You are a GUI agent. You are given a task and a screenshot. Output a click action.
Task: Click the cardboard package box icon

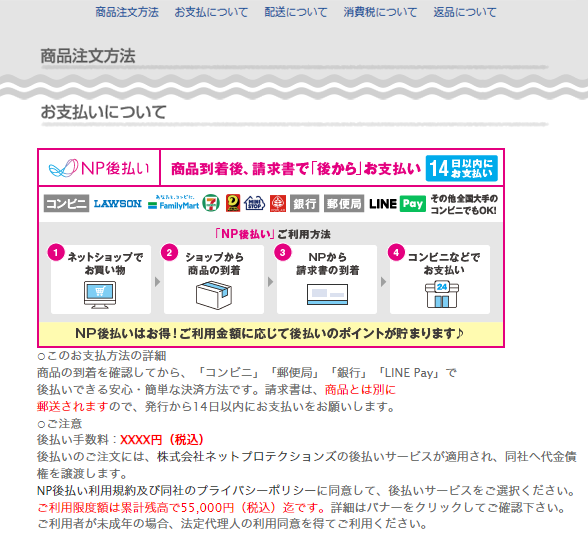[214, 296]
